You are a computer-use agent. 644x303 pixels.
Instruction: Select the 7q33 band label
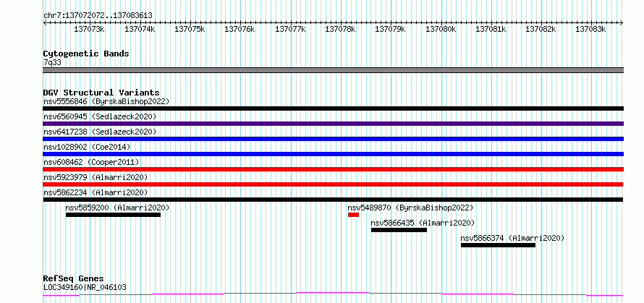click(52, 62)
